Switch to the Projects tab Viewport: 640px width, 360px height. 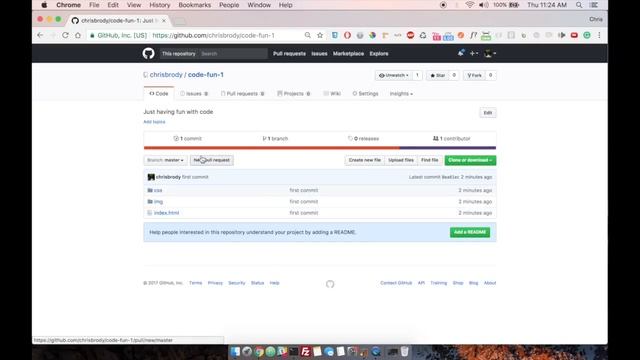point(293,93)
